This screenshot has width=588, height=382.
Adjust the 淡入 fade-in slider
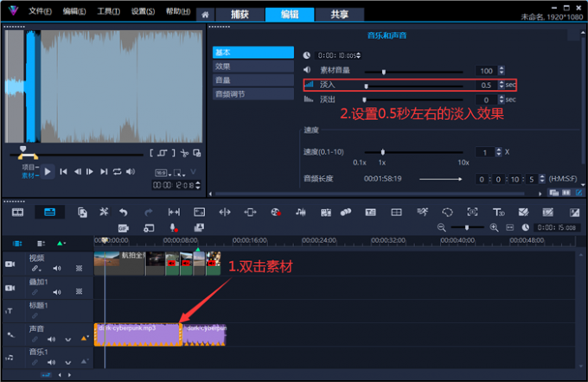click(x=367, y=86)
